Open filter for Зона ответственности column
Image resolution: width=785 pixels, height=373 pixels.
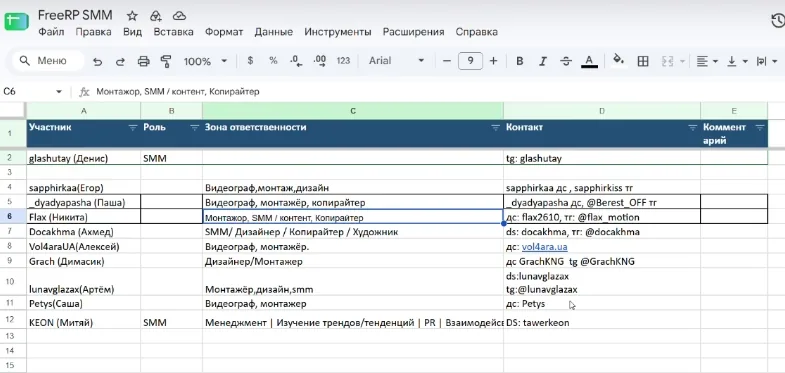(496, 128)
